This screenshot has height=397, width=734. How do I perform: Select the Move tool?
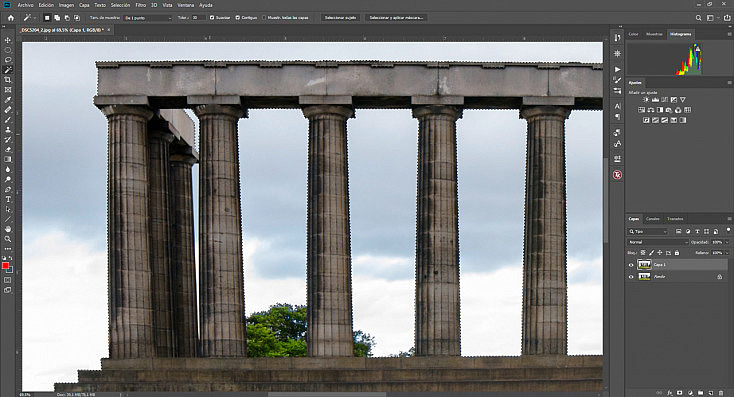[x=8, y=40]
